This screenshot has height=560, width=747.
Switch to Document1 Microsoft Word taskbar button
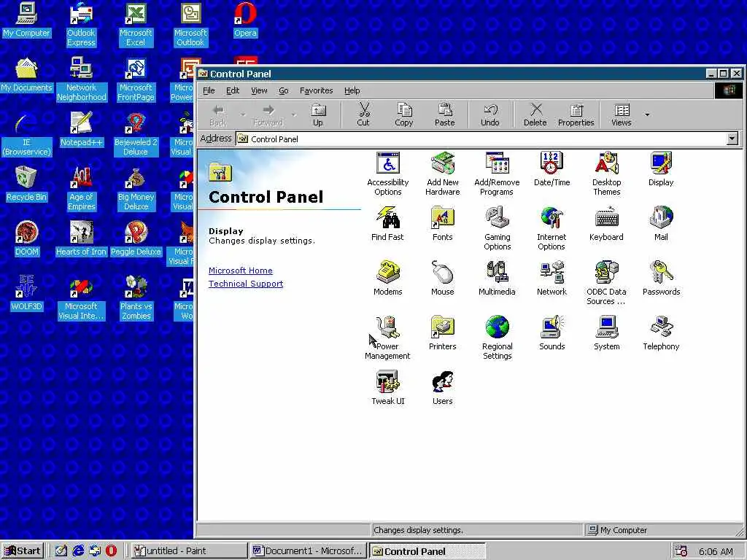pos(307,551)
